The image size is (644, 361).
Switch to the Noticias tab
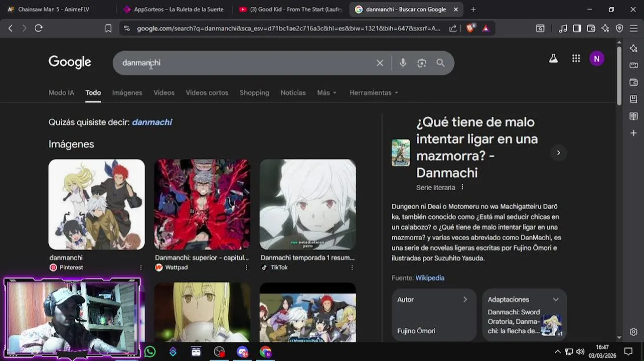pos(293,93)
